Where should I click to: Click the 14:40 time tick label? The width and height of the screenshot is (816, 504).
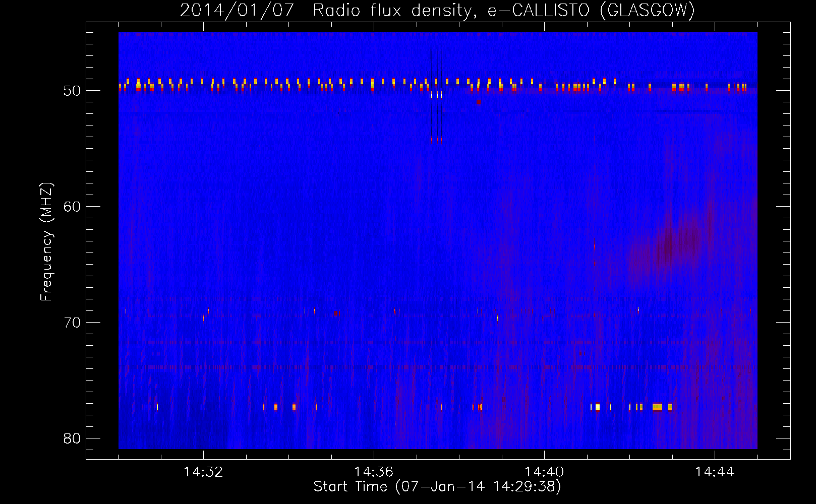click(544, 472)
